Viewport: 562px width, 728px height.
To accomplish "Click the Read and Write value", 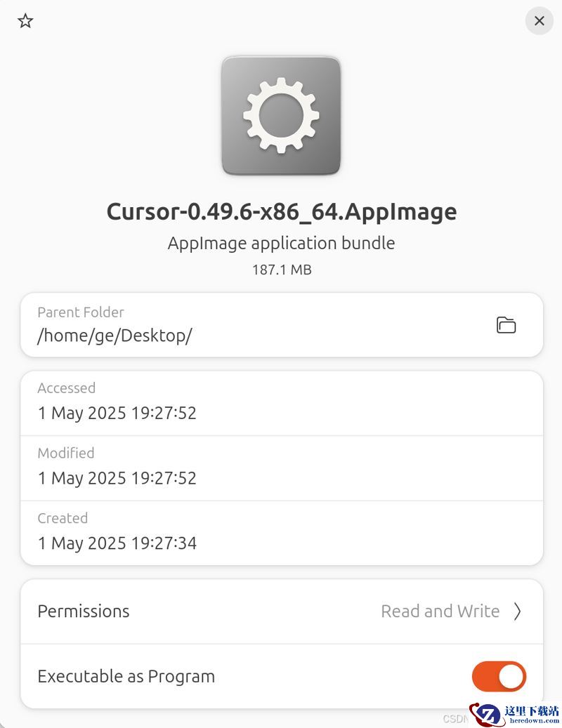I will (x=440, y=611).
